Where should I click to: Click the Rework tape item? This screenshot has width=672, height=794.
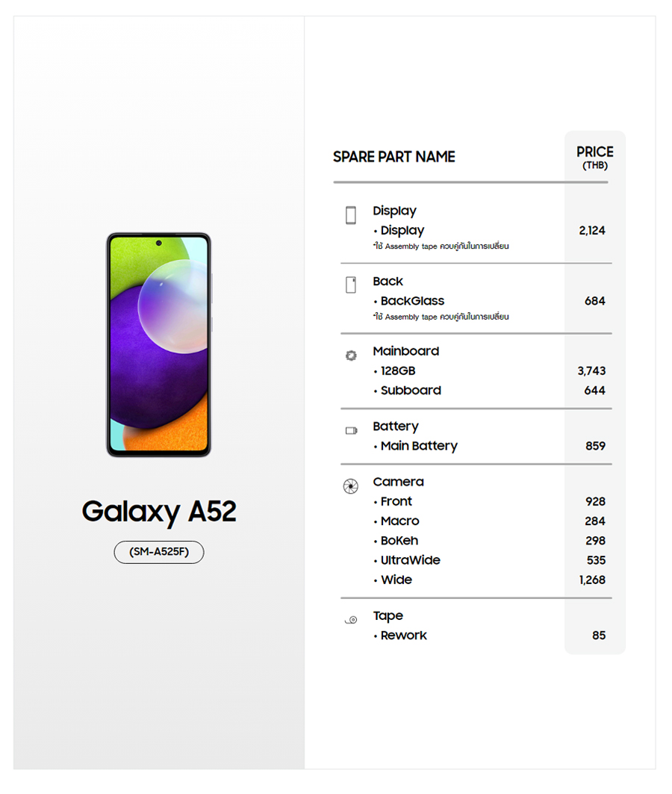tap(404, 636)
